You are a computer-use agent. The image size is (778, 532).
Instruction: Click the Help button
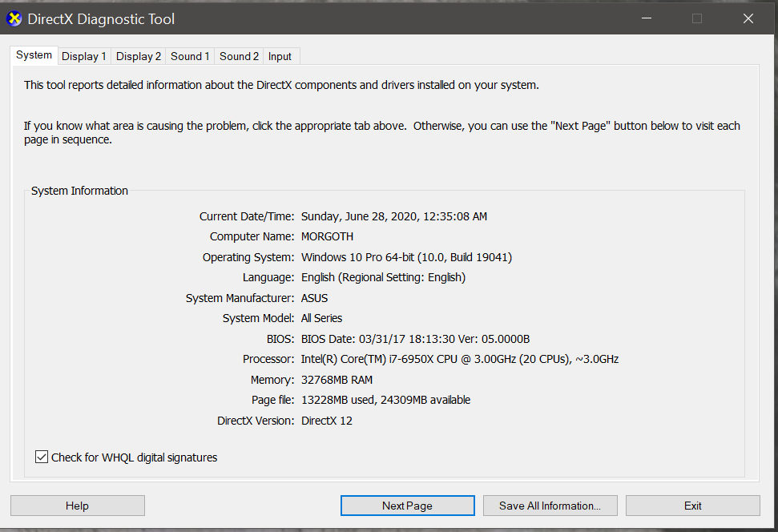tap(78, 506)
